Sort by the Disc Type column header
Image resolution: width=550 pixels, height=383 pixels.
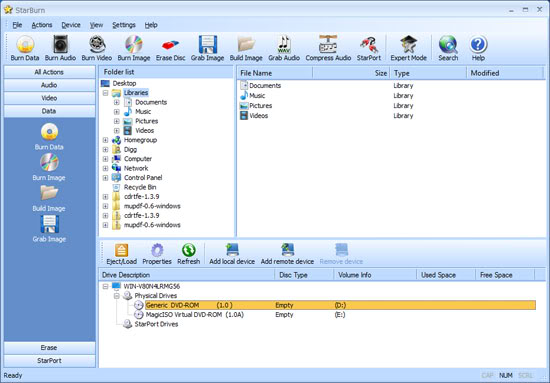pos(304,275)
